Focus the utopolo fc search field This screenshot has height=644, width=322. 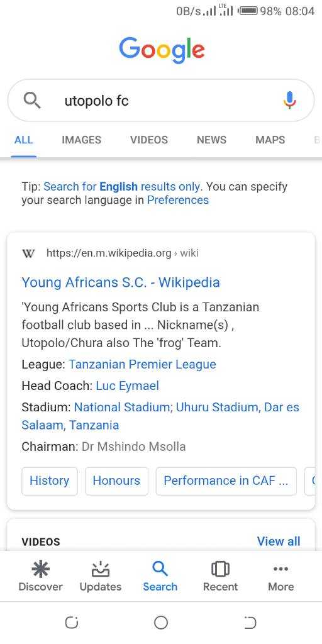pos(161,100)
